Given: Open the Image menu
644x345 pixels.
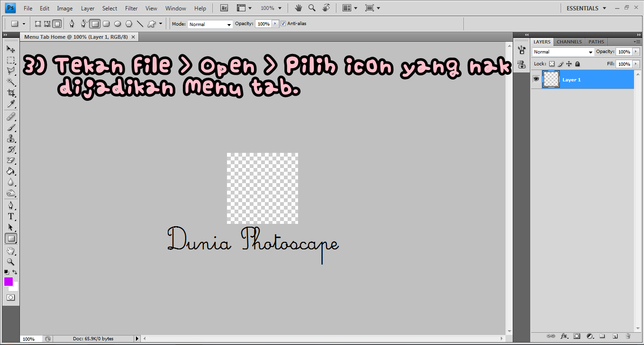Looking at the screenshot, I should (x=65, y=8).
